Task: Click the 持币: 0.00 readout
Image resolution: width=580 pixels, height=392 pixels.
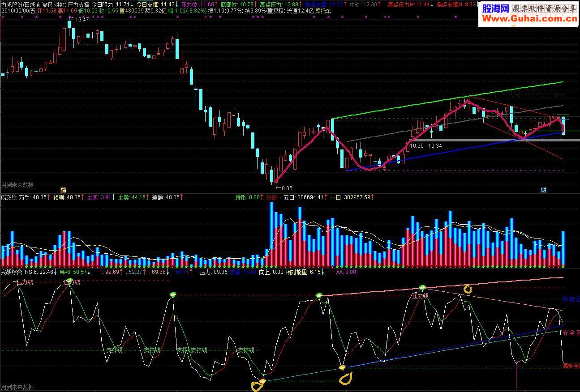Action: [248, 197]
